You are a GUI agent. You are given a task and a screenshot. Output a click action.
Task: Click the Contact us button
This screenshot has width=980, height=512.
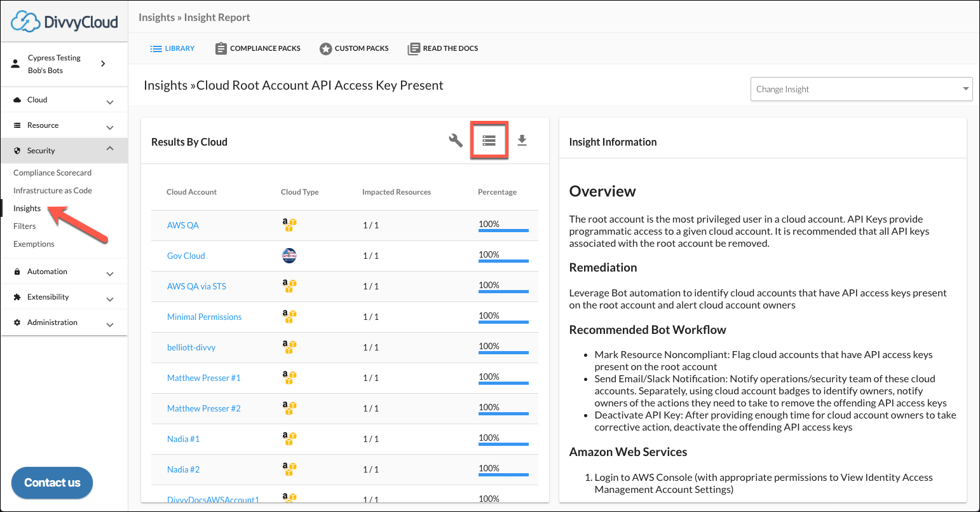52,483
